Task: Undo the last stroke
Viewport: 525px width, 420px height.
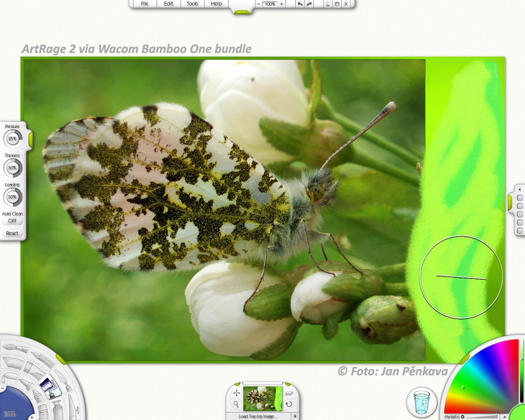Action: [300, 4]
